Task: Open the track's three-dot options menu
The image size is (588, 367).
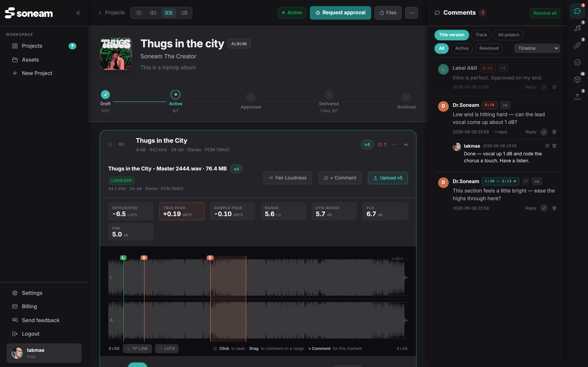Action: (395, 145)
